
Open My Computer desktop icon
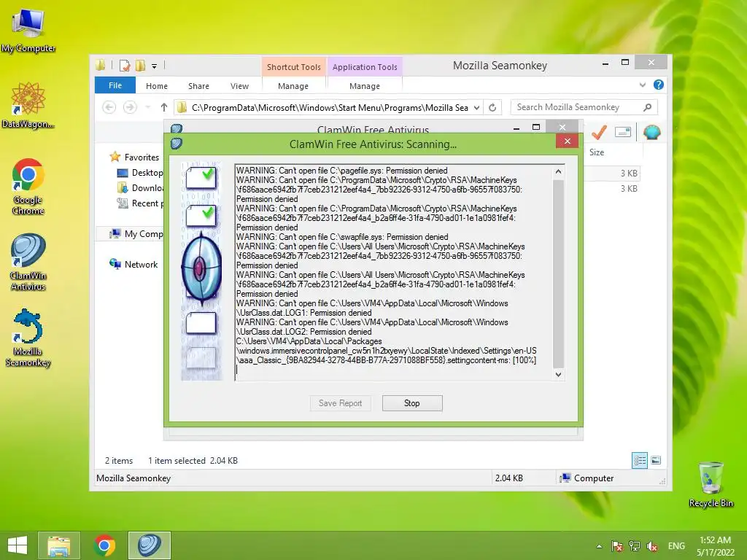[x=28, y=31]
